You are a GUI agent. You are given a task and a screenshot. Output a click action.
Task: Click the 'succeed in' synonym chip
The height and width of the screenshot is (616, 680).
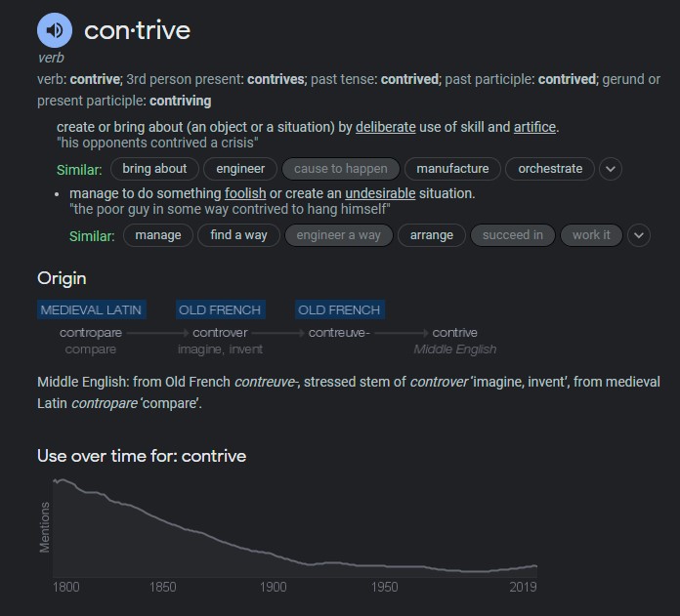coord(513,235)
